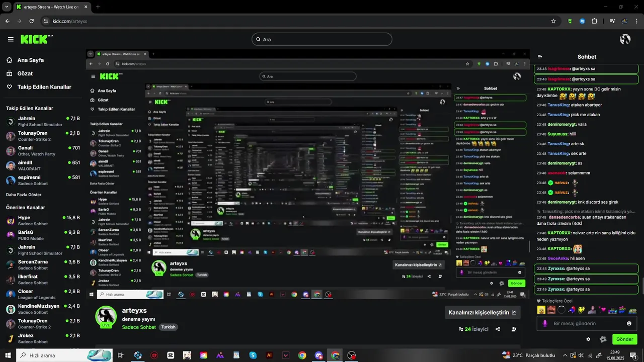Insert the yellow chick emote
Image resolution: width=644 pixels, height=362 pixels.
tap(541, 310)
